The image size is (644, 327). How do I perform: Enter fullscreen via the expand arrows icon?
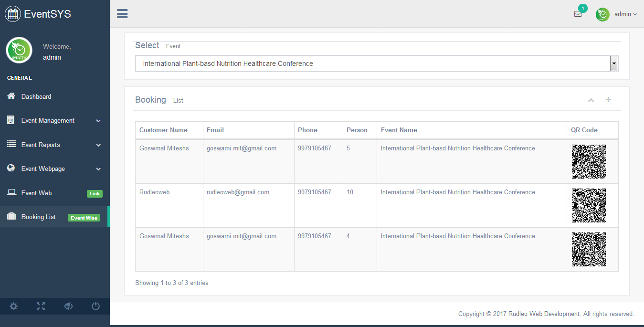(41, 306)
